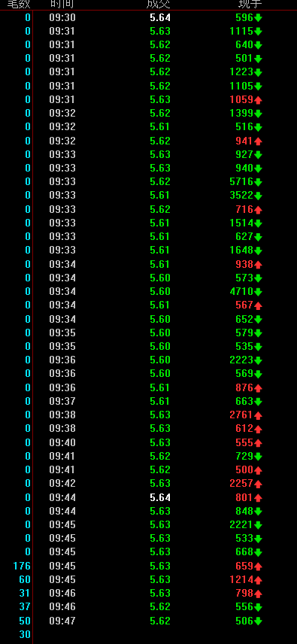Click the red volume value 500
This screenshot has height=644, width=297.
point(244,470)
